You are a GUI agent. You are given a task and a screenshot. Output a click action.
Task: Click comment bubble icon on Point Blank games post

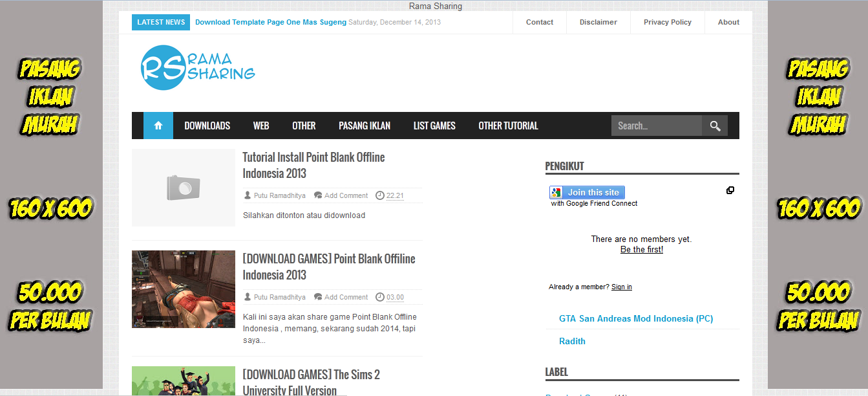(318, 297)
